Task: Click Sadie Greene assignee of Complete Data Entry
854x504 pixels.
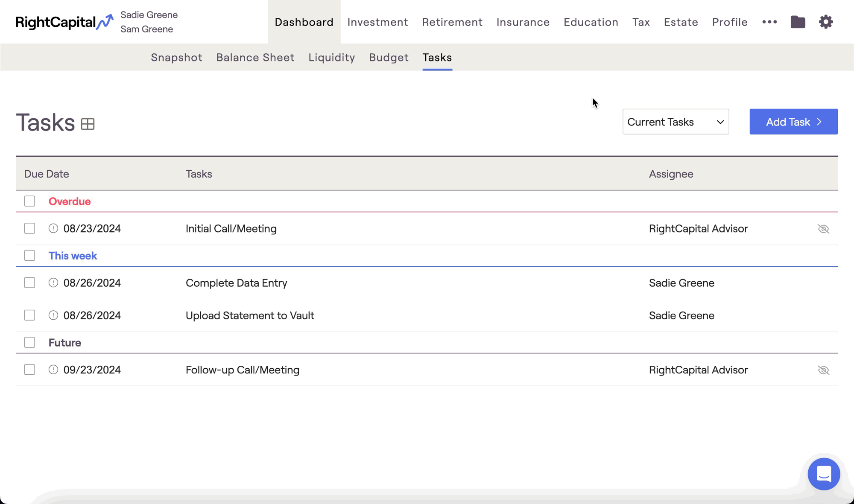Action: tap(681, 283)
